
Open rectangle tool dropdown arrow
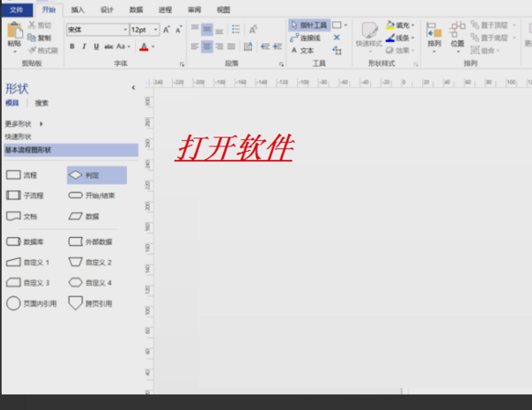click(x=346, y=25)
